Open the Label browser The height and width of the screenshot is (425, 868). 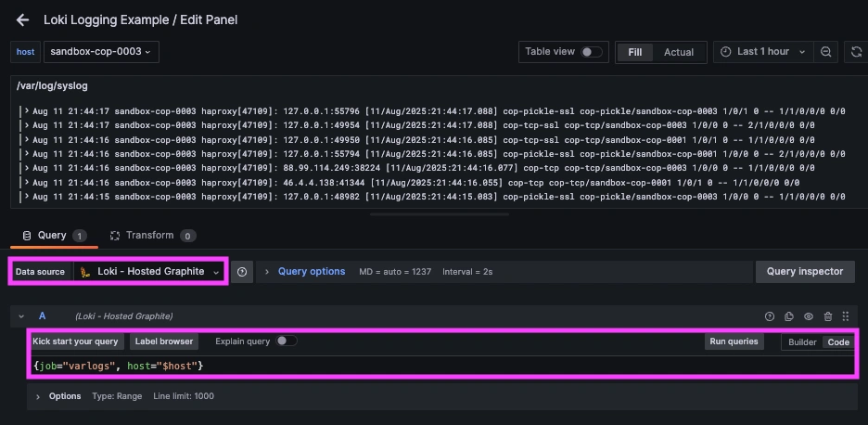164,341
